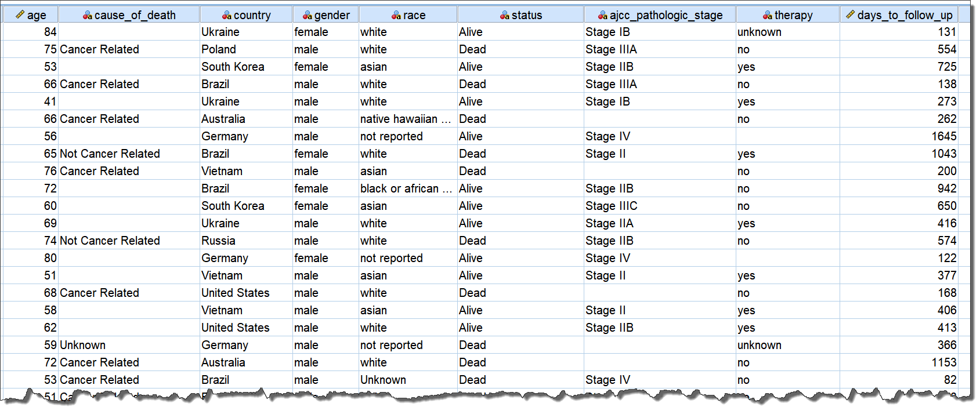980x414 pixels.
Task: Click the Stage IIIC cell
Action: point(611,206)
